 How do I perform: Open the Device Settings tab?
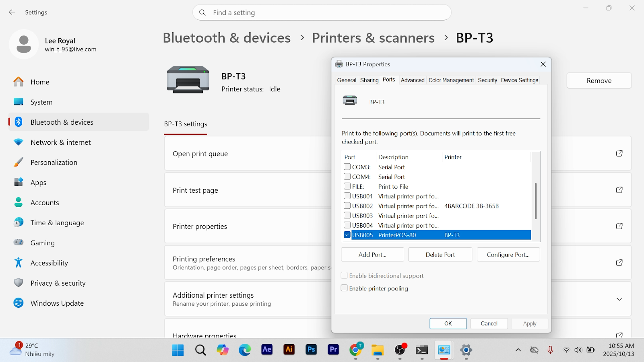point(519,80)
